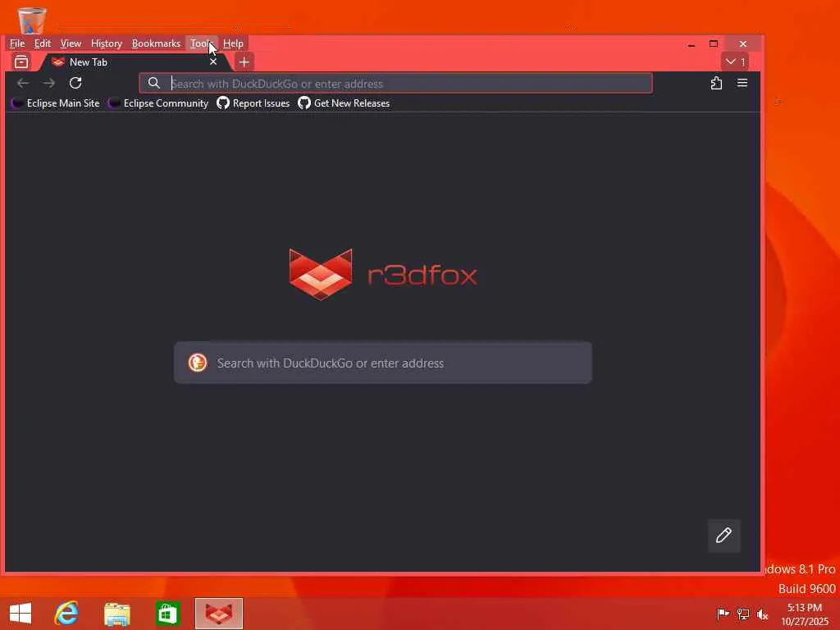The height and width of the screenshot is (630, 840).
Task: Click the address bar search field
Action: [x=395, y=84]
